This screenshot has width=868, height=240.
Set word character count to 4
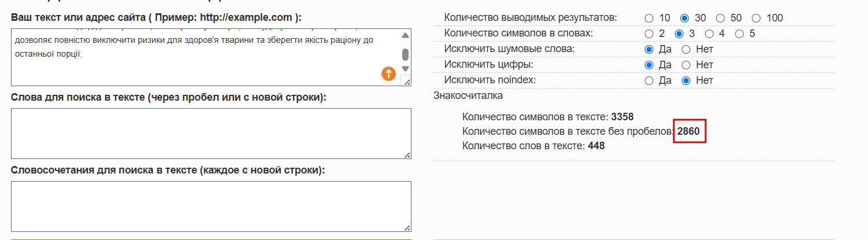click(x=710, y=34)
